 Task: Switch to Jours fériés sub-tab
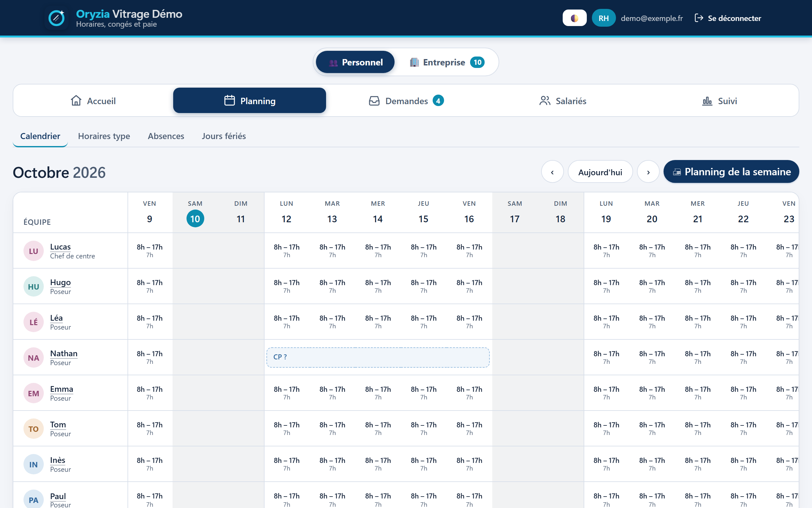224,136
